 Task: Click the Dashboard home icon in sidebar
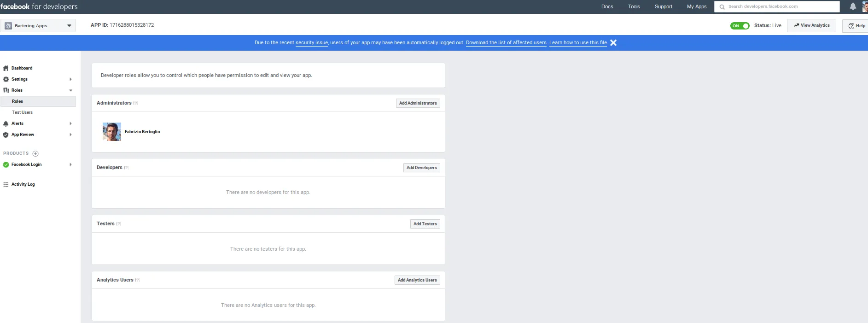click(x=6, y=68)
